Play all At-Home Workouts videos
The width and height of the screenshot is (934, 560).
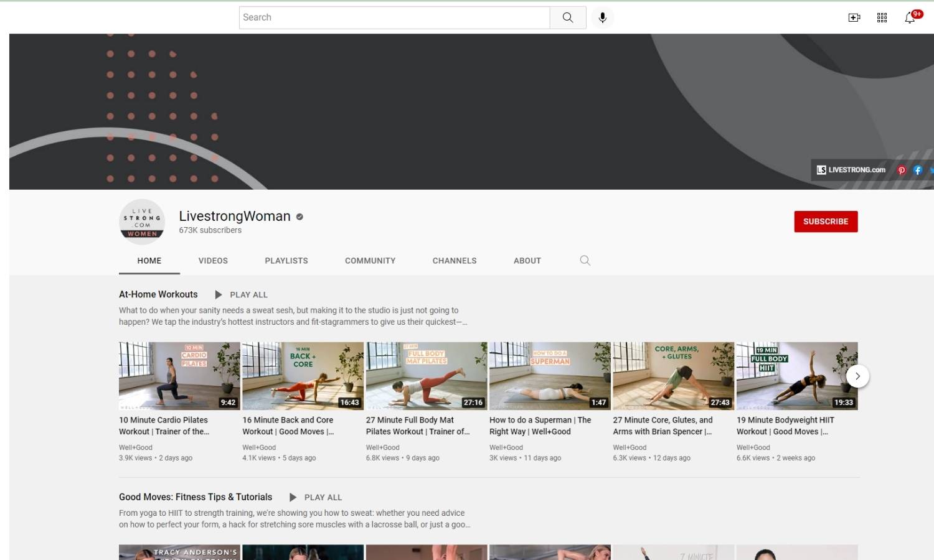pos(248,295)
